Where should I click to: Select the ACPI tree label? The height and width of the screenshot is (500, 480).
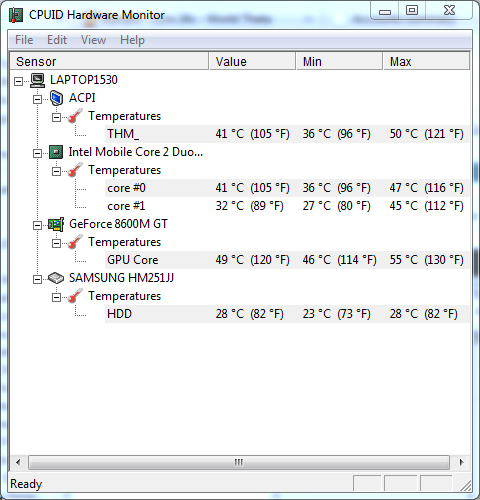[x=82, y=98]
